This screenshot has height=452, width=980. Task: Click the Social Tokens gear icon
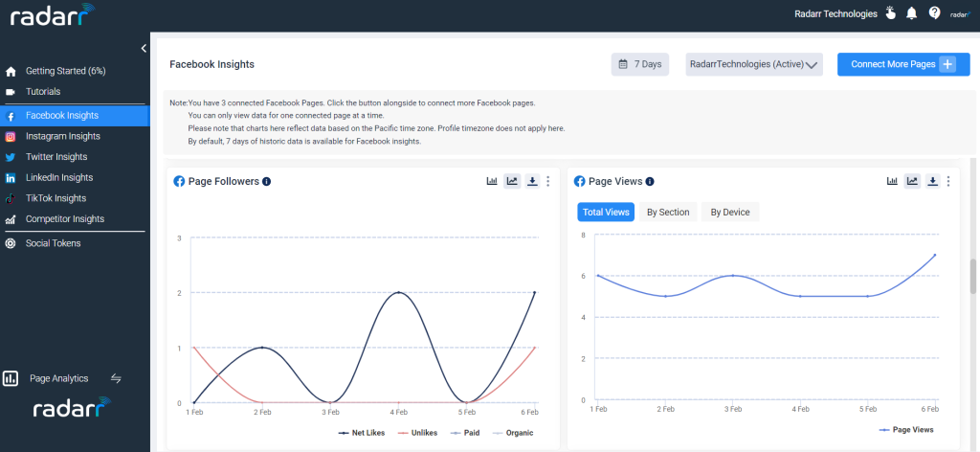(10, 244)
